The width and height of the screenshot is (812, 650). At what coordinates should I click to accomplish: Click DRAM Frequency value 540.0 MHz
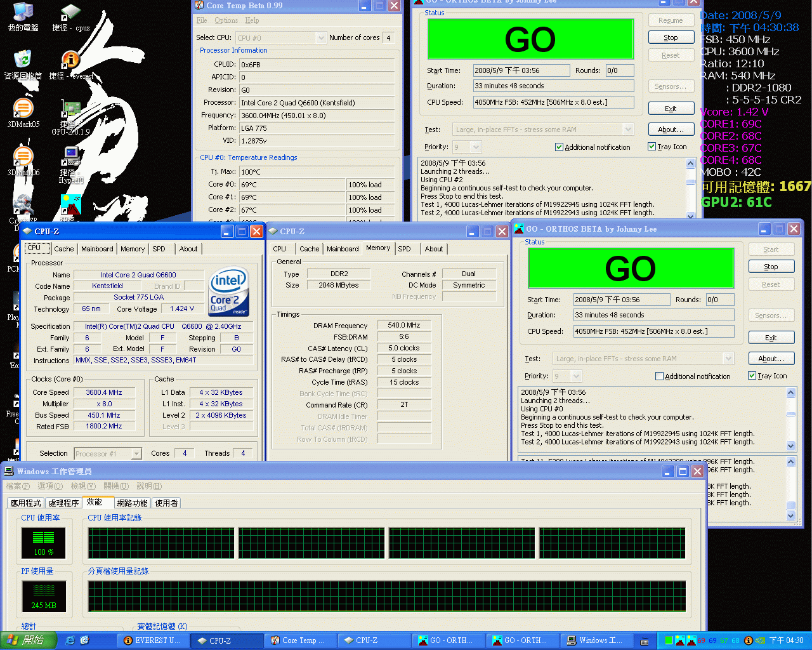click(404, 325)
